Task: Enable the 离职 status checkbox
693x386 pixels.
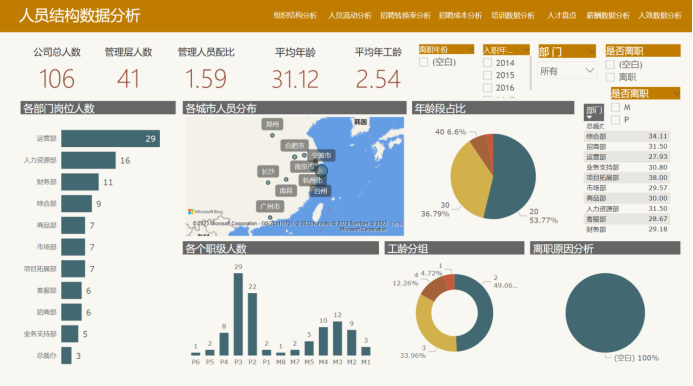Action: point(610,77)
